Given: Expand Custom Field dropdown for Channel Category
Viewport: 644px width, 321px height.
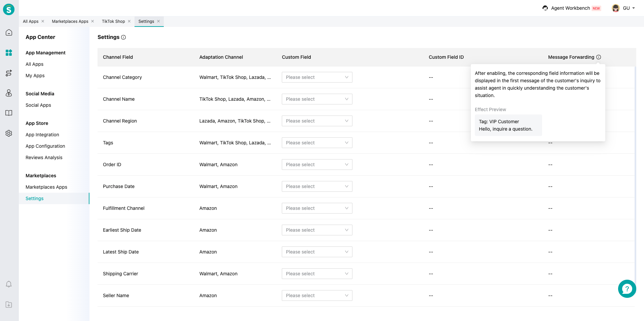Looking at the screenshot, I should pyautogui.click(x=317, y=77).
